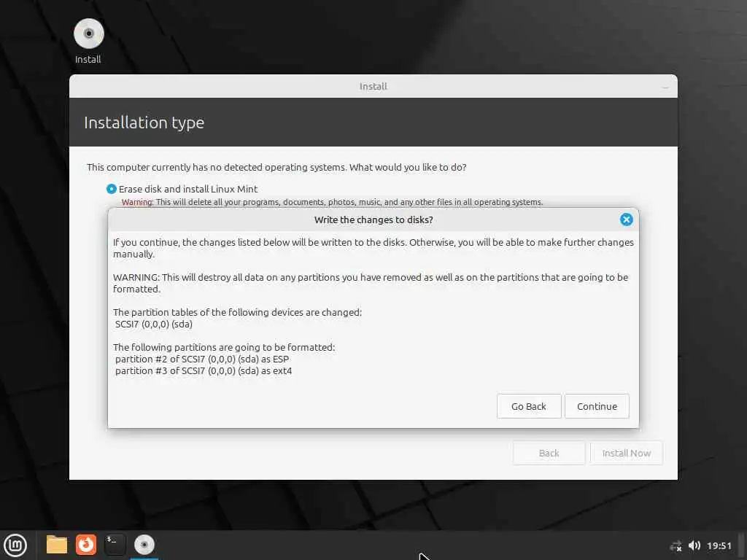Click the Install Now button
This screenshot has width=747, height=560.
tap(627, 453)
